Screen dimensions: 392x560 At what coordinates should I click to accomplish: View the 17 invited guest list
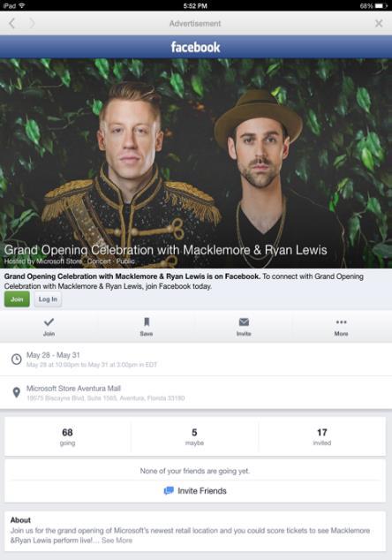point(322,436)
